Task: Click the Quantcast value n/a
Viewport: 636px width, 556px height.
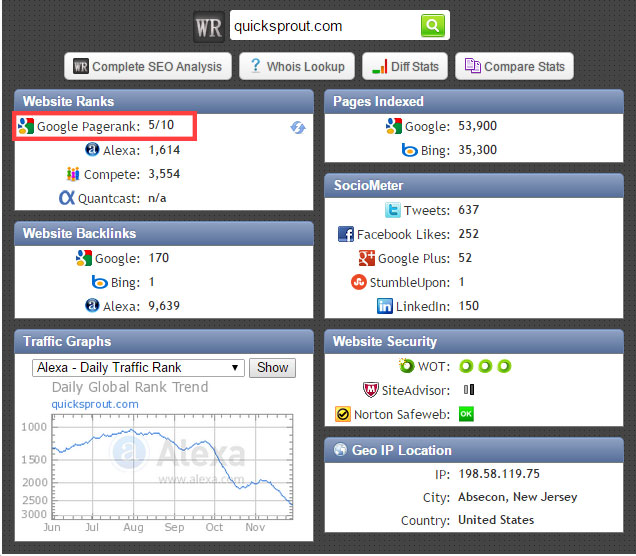Action: [157, 198]
